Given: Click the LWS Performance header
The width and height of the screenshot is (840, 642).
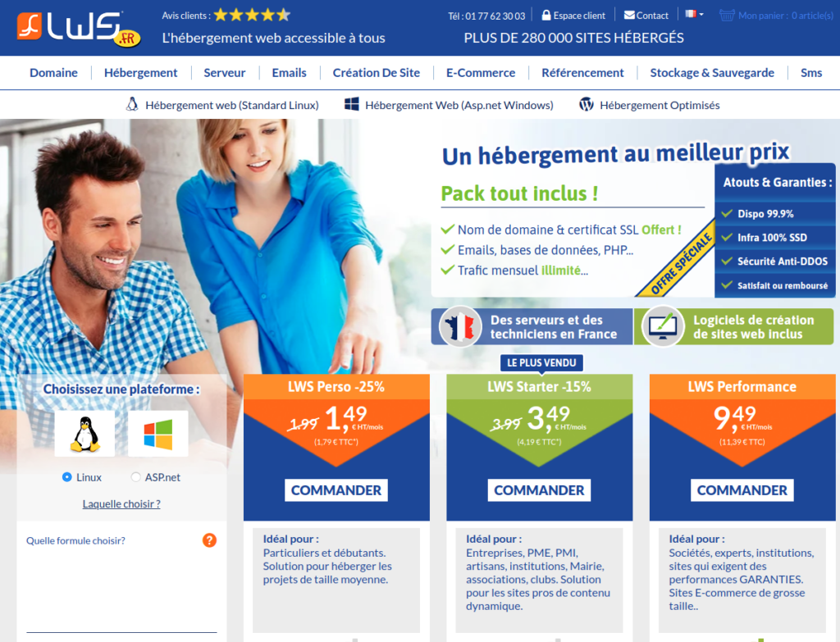Looking at the screenshot, I should (x=742, y=386).
